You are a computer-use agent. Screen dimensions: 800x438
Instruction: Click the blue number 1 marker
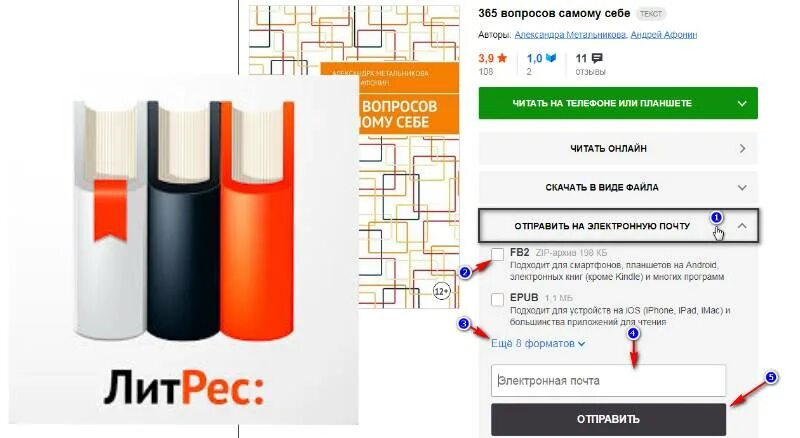tap(716, 218)
